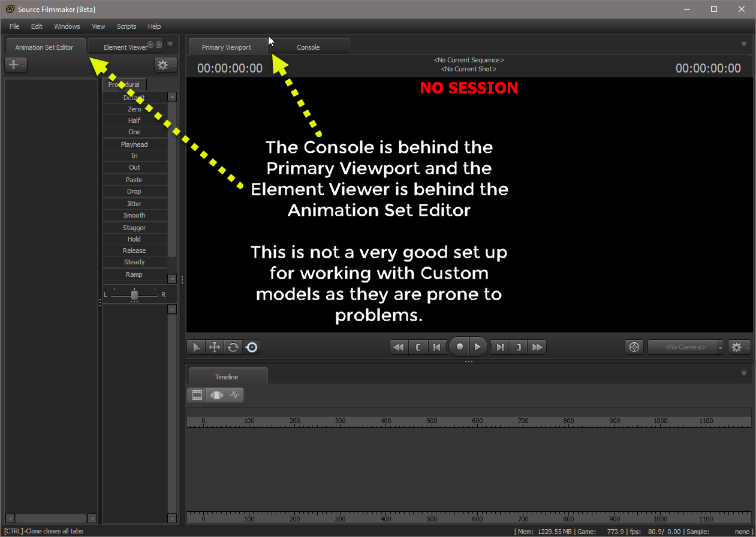The height and width of the screenshot is (537, 756).
Task: Click the Drop preset
Action: 134,191
